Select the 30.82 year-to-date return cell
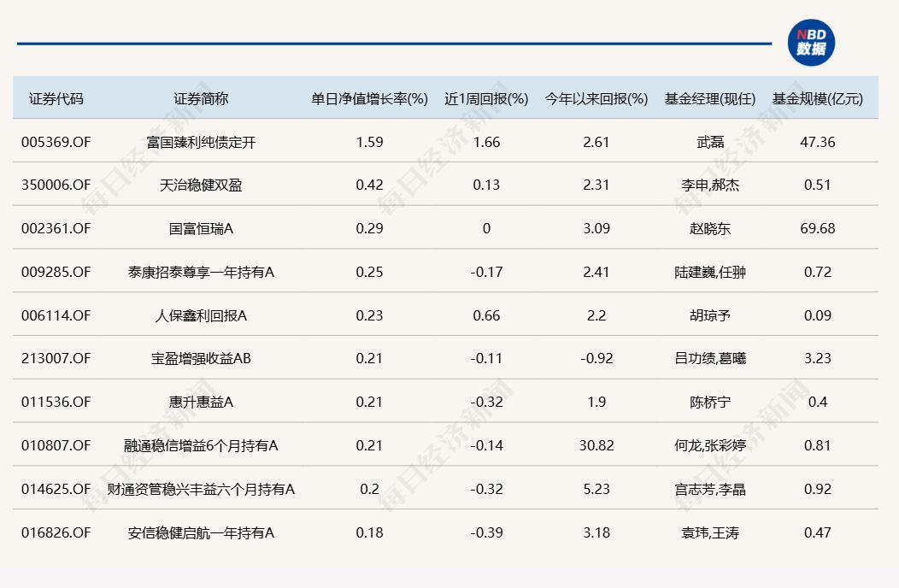Image resolution: width=899 pixels, height=588 pixels. pyautogui.click(x=596, y=445)
